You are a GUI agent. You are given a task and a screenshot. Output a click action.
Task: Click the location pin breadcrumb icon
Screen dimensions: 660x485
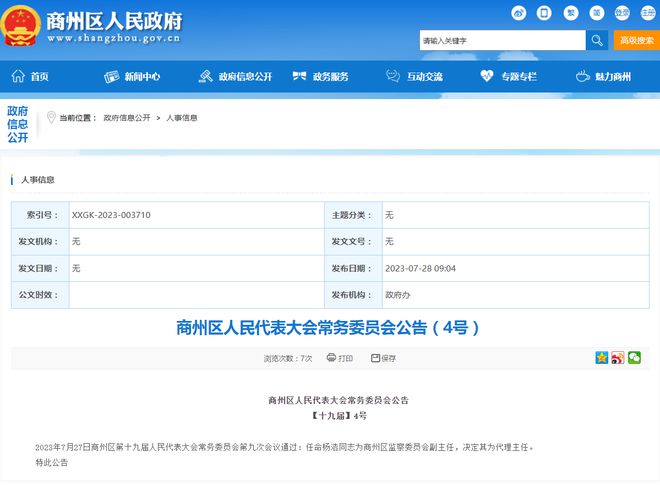coord(51,117)
